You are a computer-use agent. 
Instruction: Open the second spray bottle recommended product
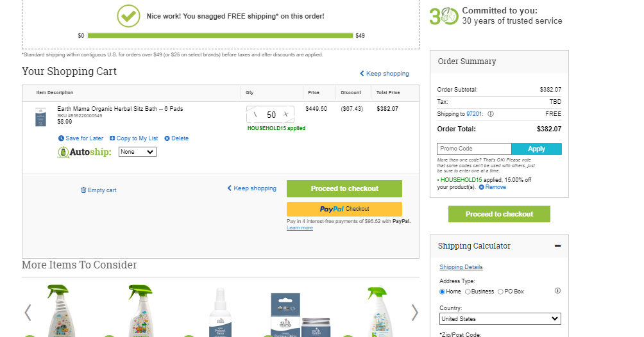(x=140, y=311)
